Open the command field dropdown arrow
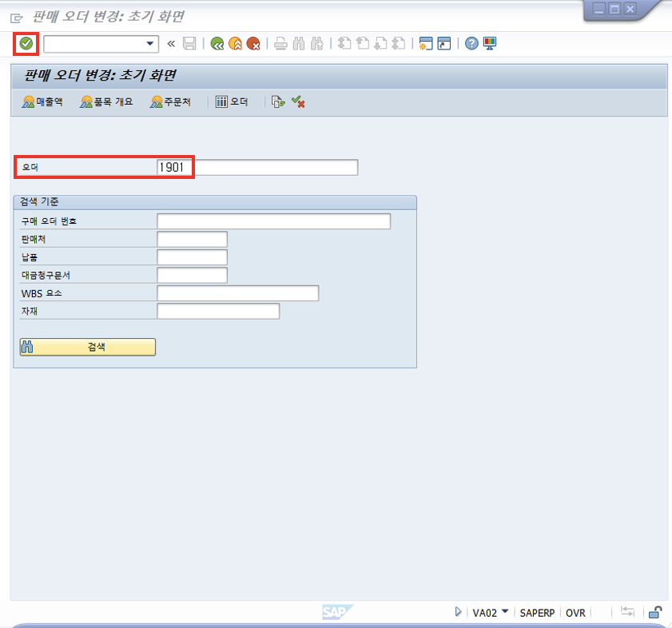Image resolution: width=672 pixels, height=628 pixels. pyautogui.click(x=150, y=43)
